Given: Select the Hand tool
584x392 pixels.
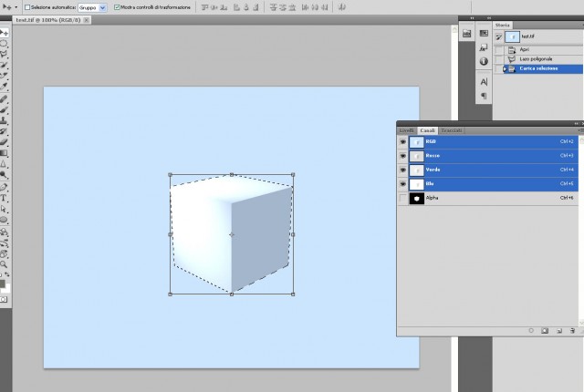Looking at the screenshot, I should (4, 254).
